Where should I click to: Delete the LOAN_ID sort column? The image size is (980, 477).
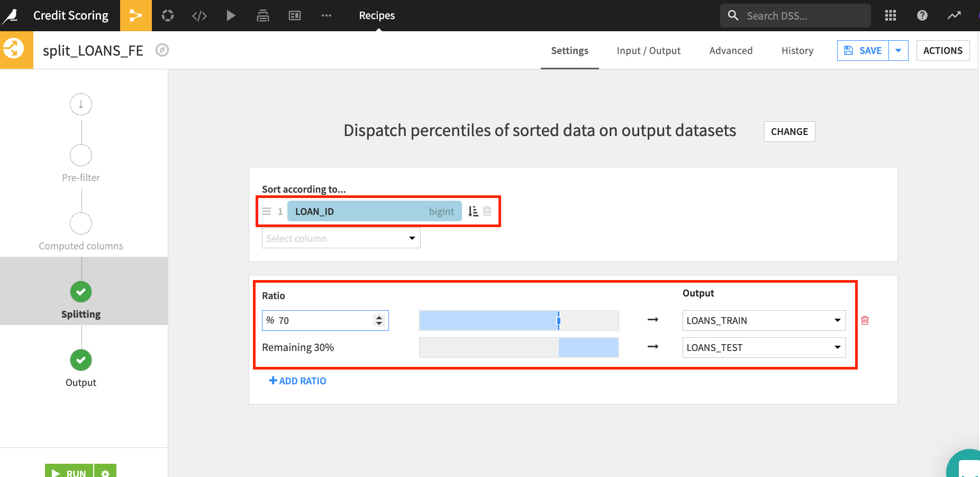pos(487,211)
